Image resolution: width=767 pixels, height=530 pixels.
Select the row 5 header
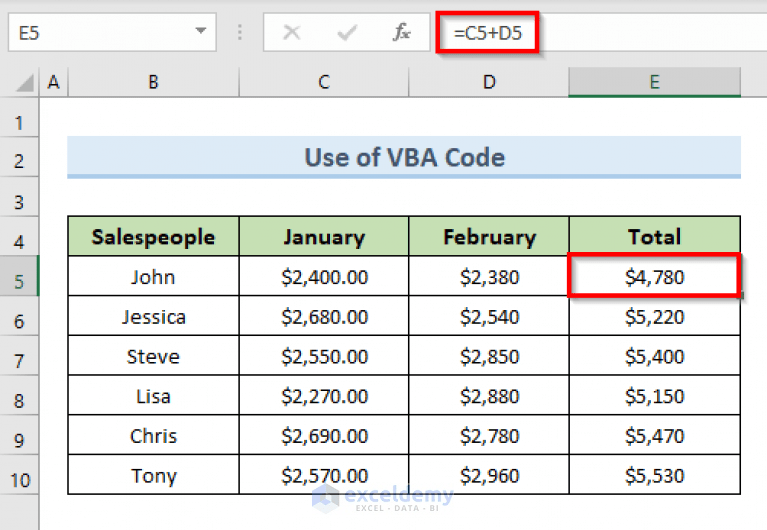coord(19,276)
